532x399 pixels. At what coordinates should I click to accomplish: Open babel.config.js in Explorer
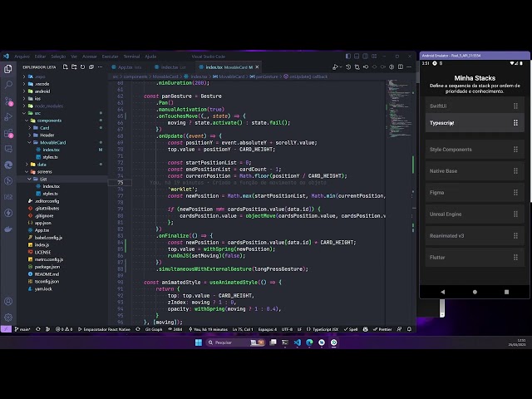pos(48,238)
